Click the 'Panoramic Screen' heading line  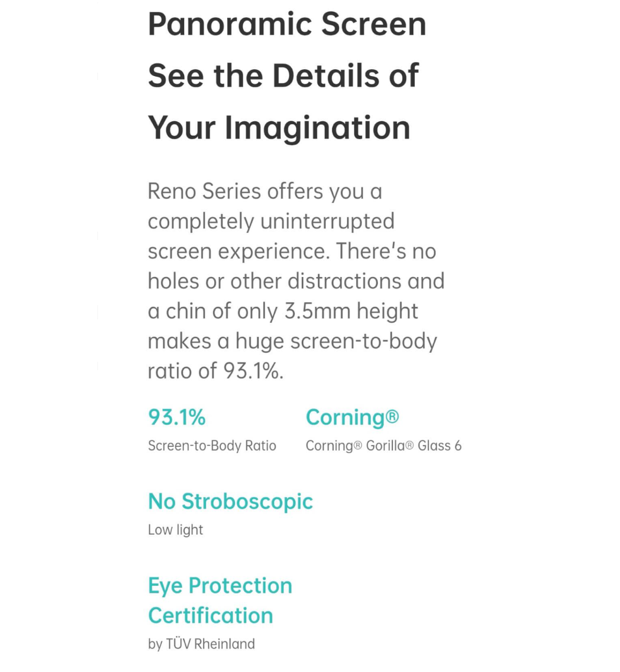point(287,24)
